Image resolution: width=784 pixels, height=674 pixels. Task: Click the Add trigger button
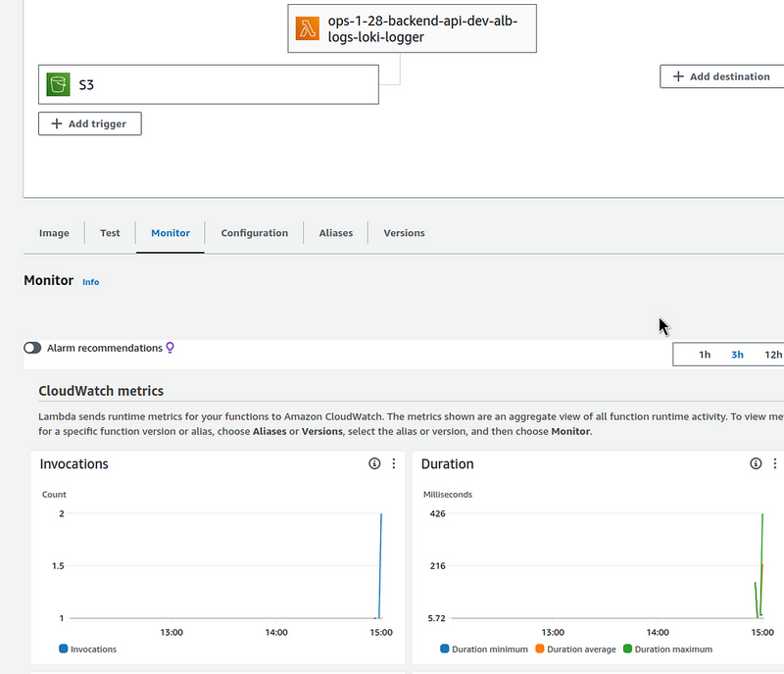[x=89, y=124]
